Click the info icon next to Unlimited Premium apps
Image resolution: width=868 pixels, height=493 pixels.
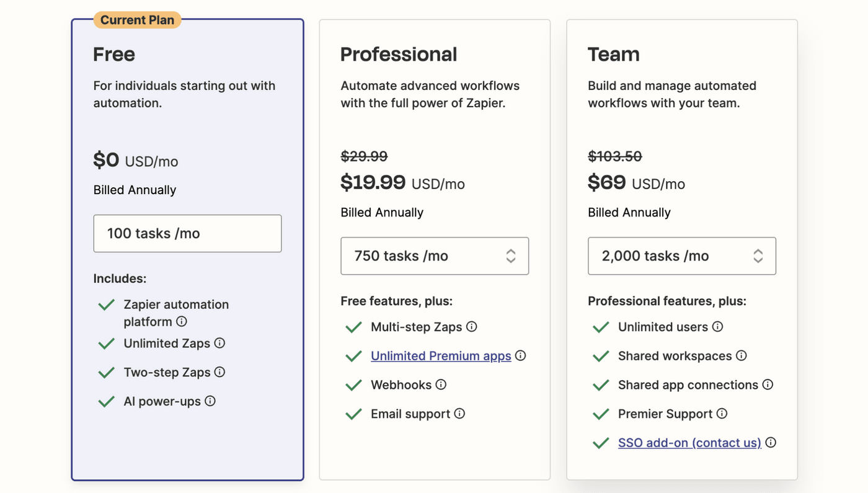point(521,356)
